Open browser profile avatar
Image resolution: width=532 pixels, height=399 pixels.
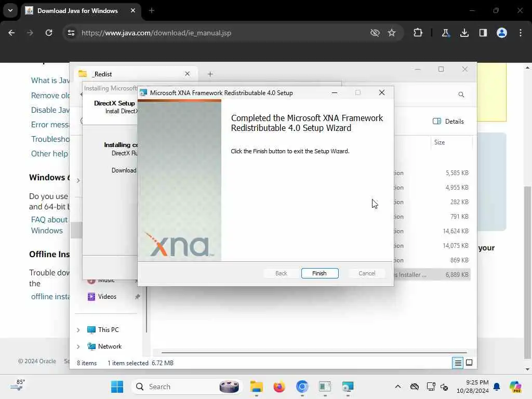(501, 33)
